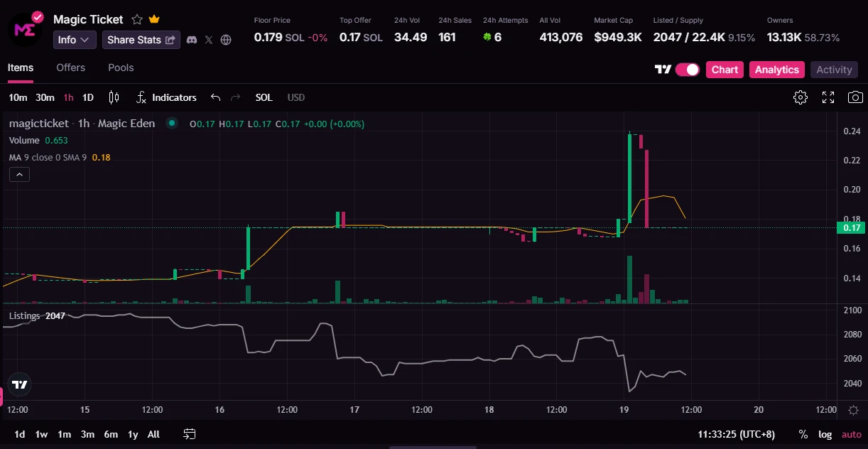Switch to the Offers tab
The image size is (868, 449).
[x=70, y=67]
